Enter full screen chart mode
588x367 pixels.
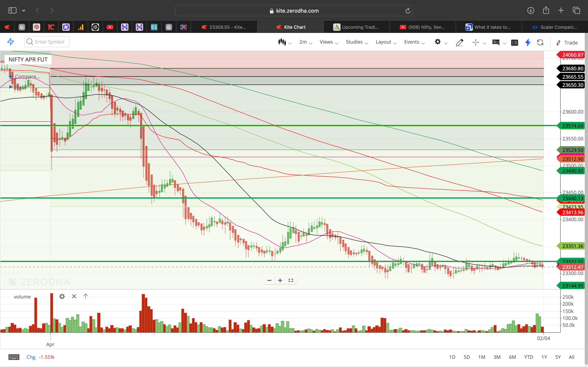pyautogui.click(x=291, y=281)
